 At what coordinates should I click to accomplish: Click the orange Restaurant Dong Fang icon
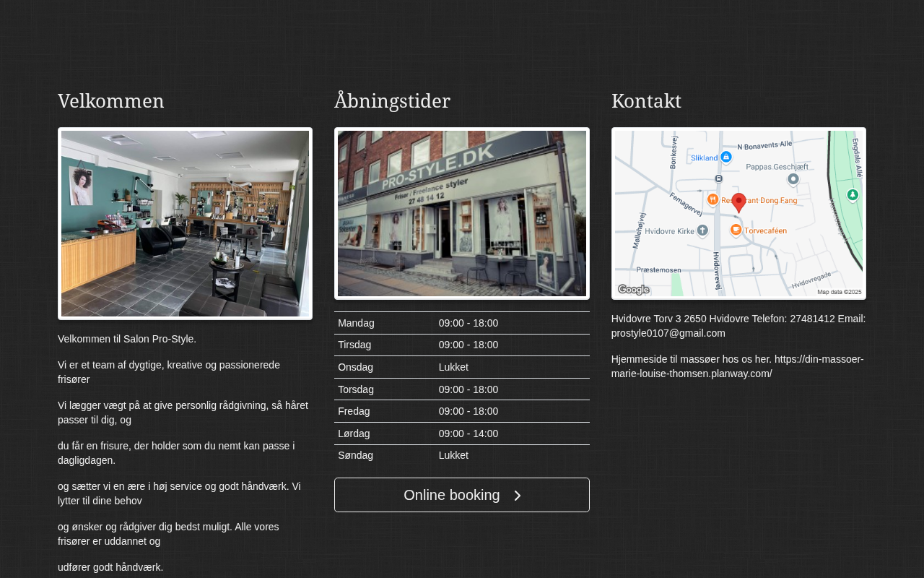[712, 199]
